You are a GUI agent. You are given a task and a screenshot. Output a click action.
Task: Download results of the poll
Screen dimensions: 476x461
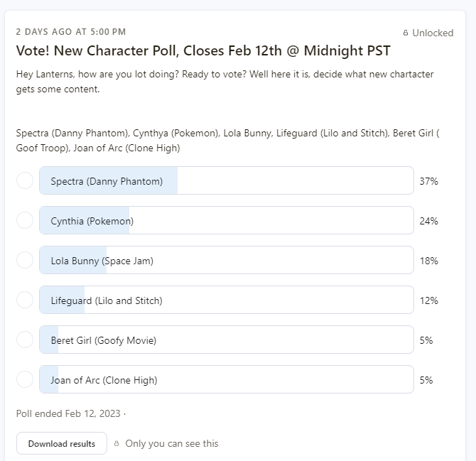(x=62, y=443)
